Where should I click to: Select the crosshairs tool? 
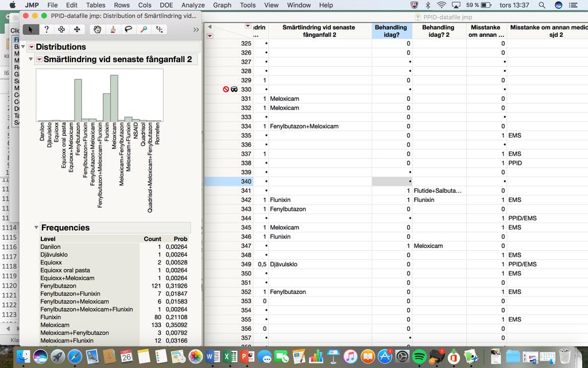pos(159,29)
